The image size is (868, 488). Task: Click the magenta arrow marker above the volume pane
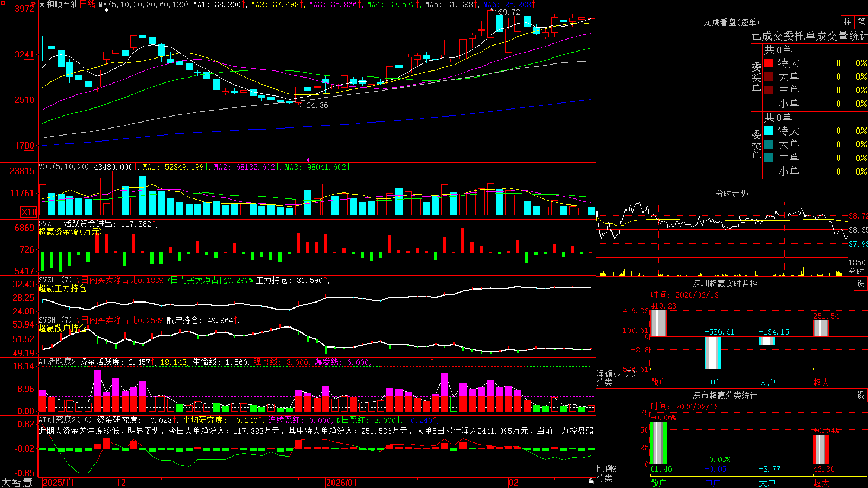pyautogui.click(x=308, y=160)
